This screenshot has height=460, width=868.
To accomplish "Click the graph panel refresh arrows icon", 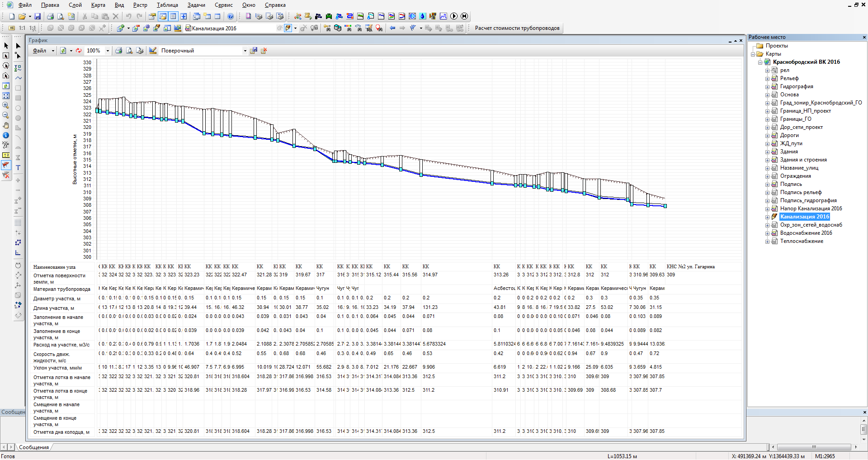I will pyautogui.click(x=79, y=51).
